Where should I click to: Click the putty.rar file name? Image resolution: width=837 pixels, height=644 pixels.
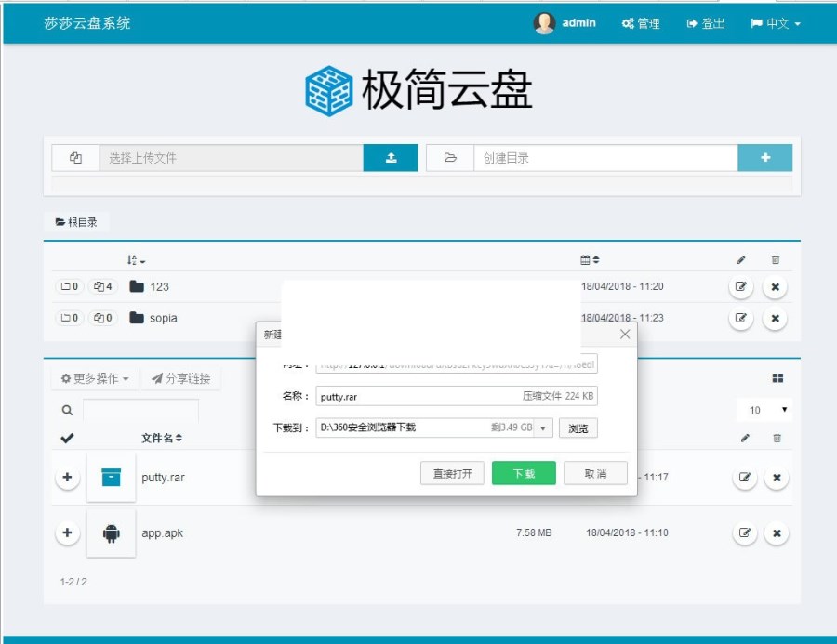(163, 478)
